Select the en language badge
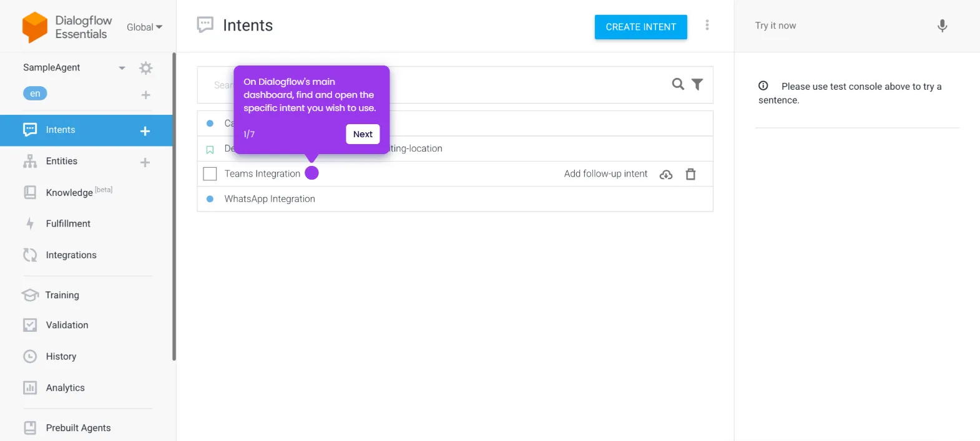 (x=35, y=94)
